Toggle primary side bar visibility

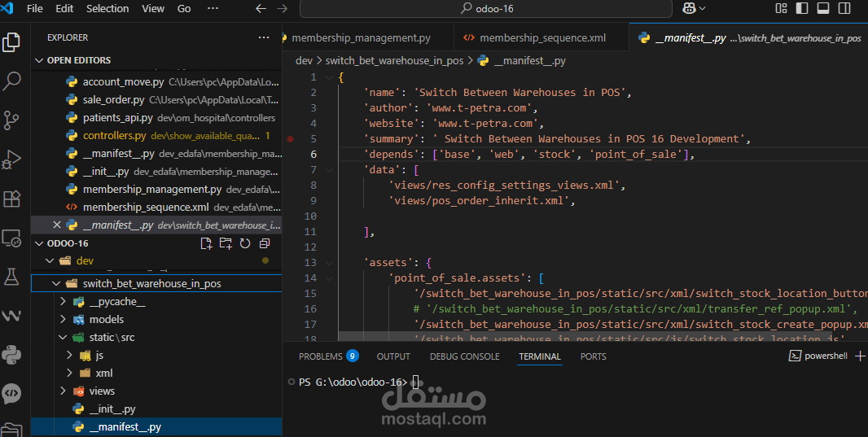pos(801,8)
